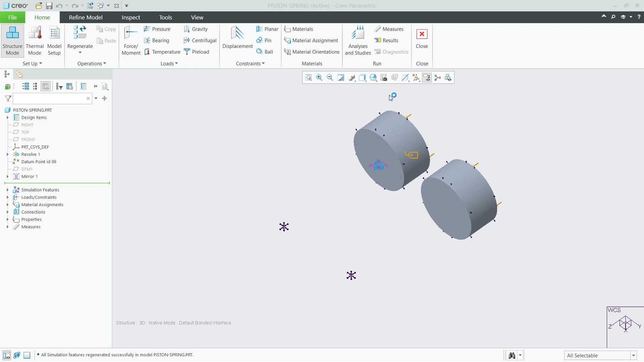Switch to the Inspect tab
Image resolution: width=644 pixels, height=362 pixels.
131,17
